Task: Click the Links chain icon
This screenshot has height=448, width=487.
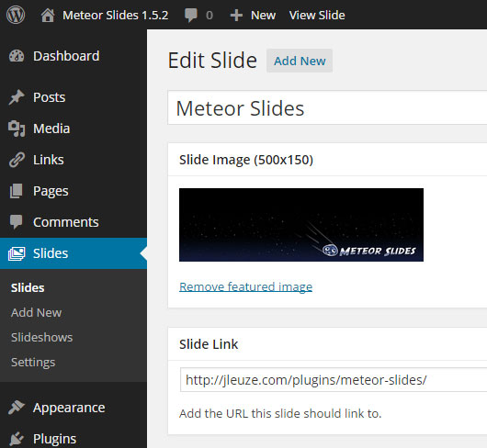Action: pyautogui.click(x=17, y=160)
